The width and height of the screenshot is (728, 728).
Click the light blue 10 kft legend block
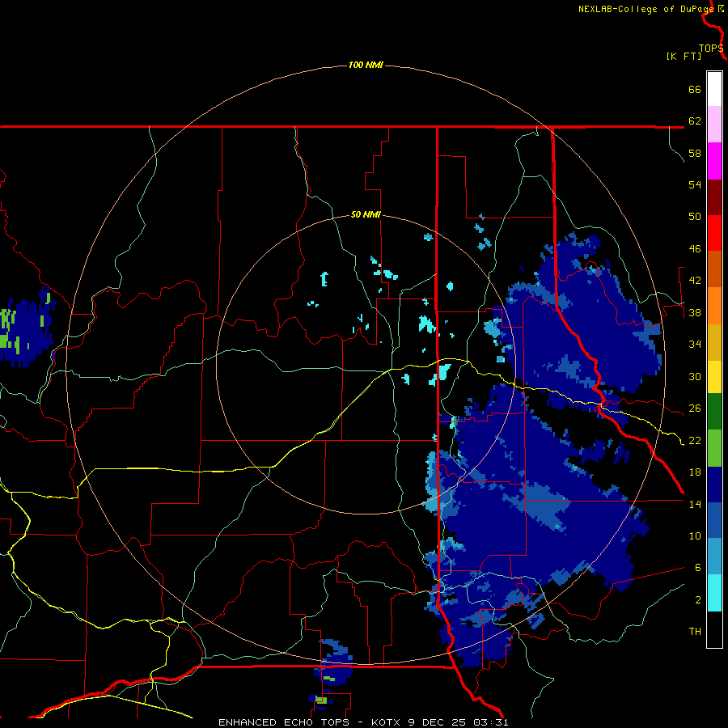point(714,557)
